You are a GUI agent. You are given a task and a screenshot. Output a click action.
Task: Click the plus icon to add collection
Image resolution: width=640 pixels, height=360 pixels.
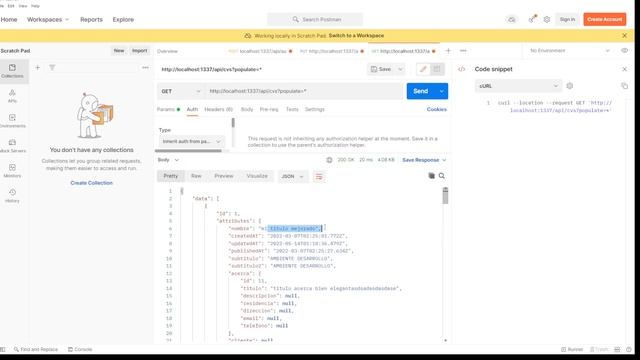pyautogui.click(x=38, y=67)
